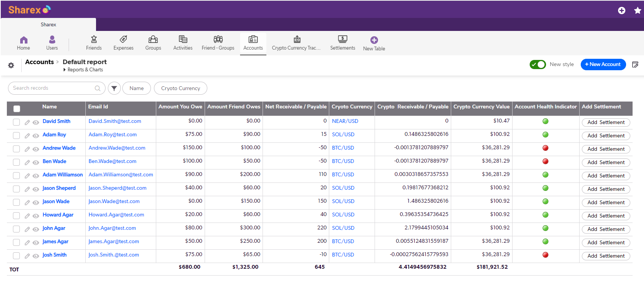Edit Howard Agar row with pencil icon
Image resolution: width=644 pixels, height=284 pixels.
pyautogui.click(x=27, y=216)
